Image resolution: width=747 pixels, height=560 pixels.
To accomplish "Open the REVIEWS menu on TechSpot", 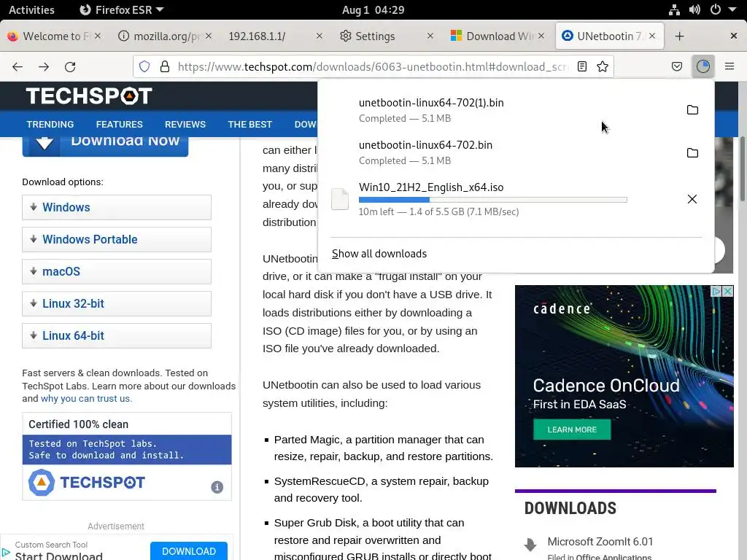I will click(185, 124).
